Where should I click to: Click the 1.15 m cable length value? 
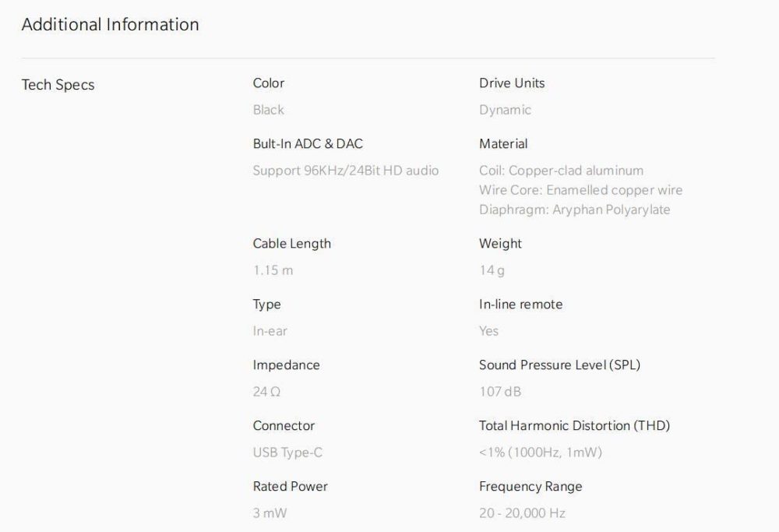(x=273, y=270)
